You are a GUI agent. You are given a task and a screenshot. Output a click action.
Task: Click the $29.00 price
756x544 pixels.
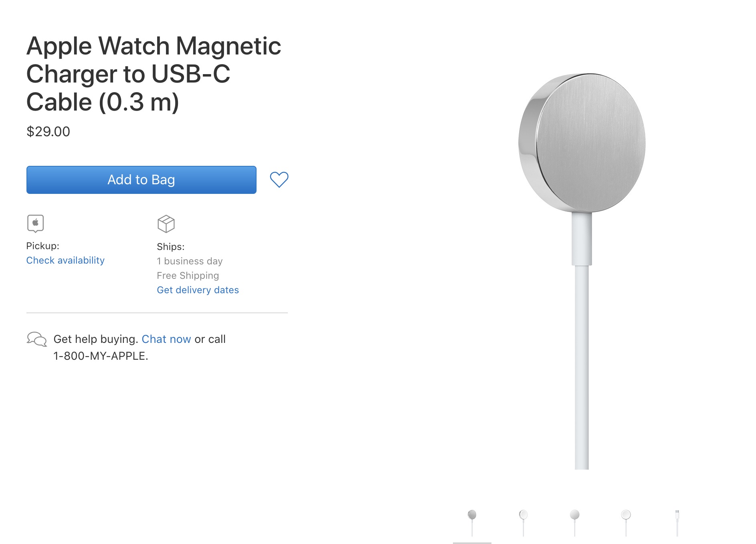[48, 131]
